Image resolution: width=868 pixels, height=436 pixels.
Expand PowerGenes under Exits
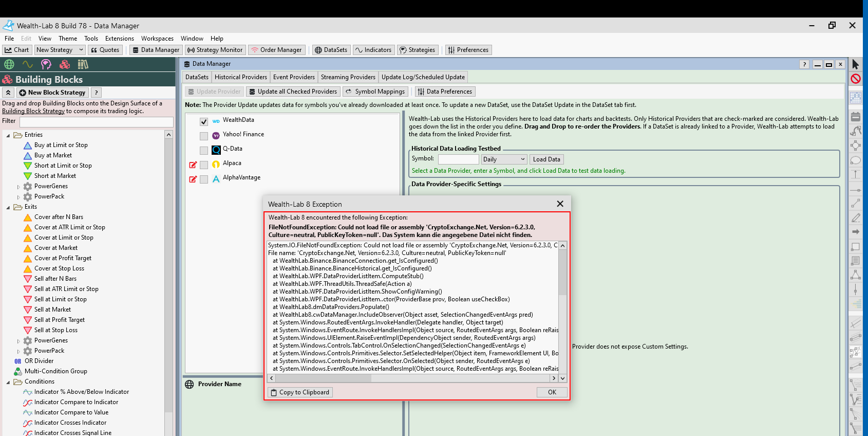pos(18,341)
